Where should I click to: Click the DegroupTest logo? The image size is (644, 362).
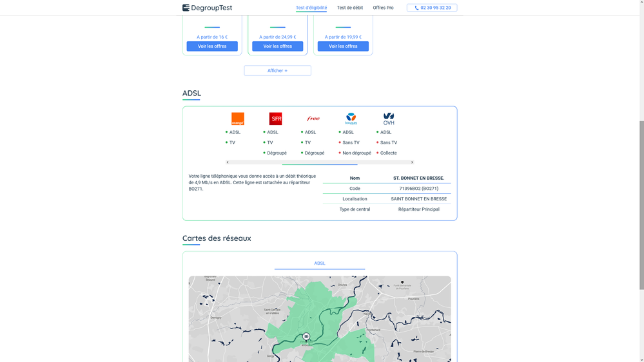(208, 7)
